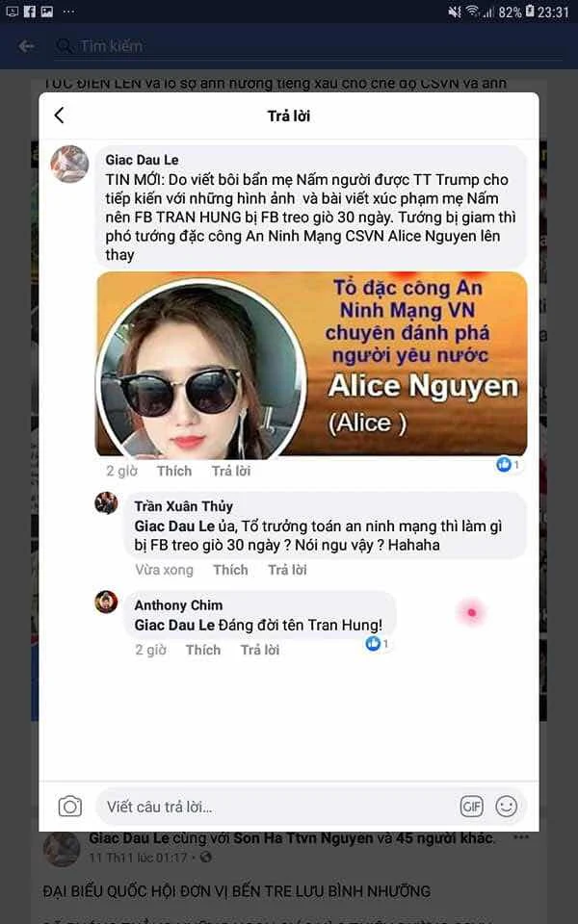578x924 pixels.
Task: Open the Alice Nguyen image attachment
Action: (x=311, y=364)
